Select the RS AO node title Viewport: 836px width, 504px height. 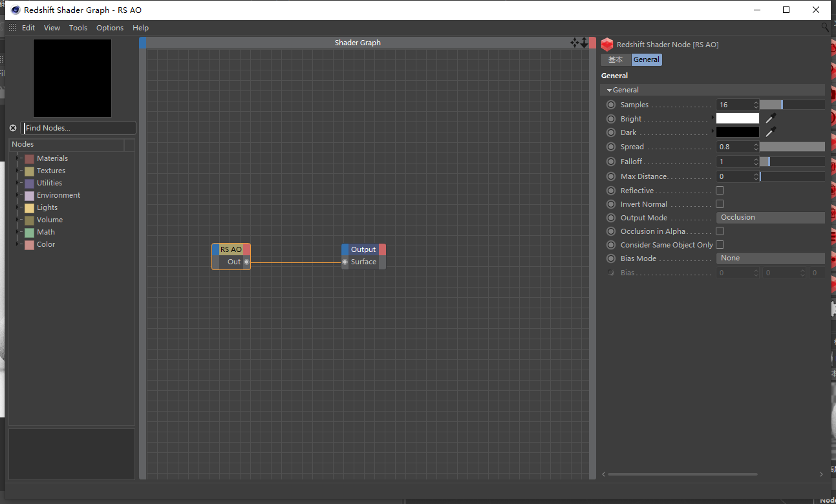(x=231, y=249)
